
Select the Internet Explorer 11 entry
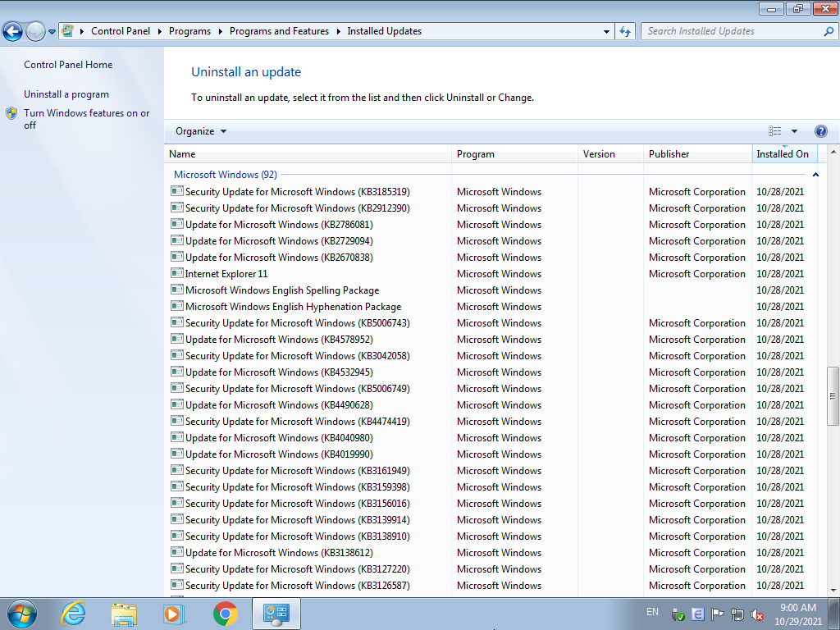[x=226, y=274]
